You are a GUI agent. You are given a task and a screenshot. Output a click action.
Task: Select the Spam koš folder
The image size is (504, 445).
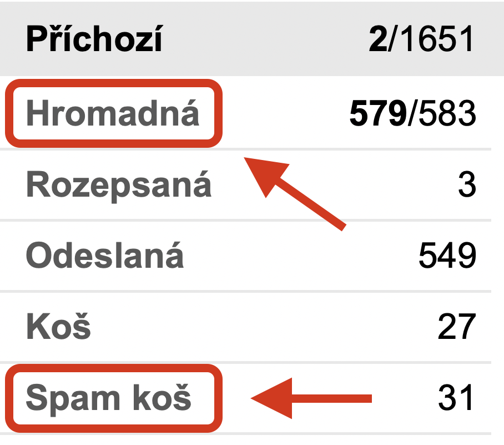pos(109,398)
